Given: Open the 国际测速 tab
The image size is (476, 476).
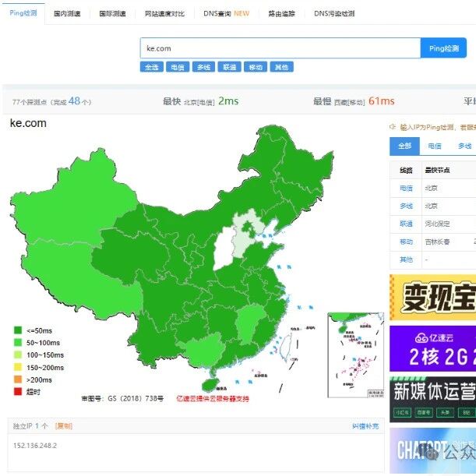Looking at the screenshot, I should click(x=113, y=14).
